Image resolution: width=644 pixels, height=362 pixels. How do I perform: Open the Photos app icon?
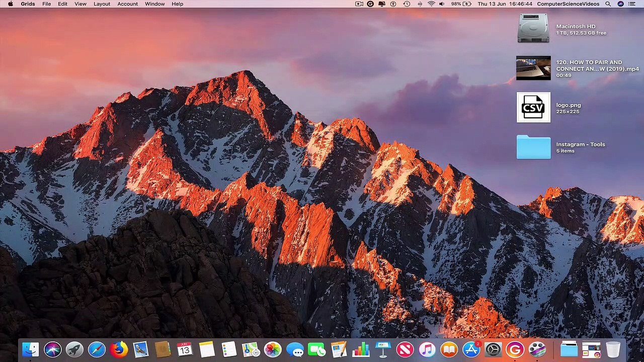[273, 349]
